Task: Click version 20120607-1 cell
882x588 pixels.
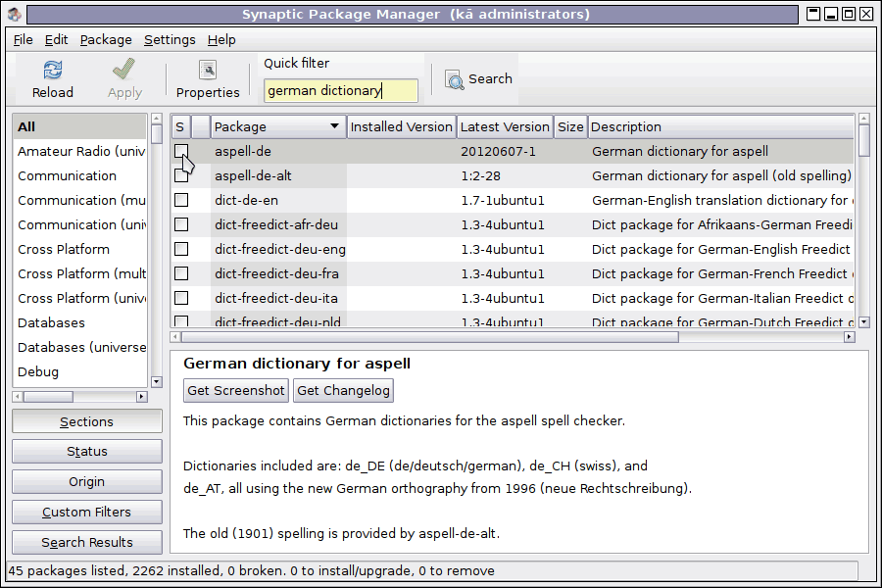Action: click(x=499, y=151)
